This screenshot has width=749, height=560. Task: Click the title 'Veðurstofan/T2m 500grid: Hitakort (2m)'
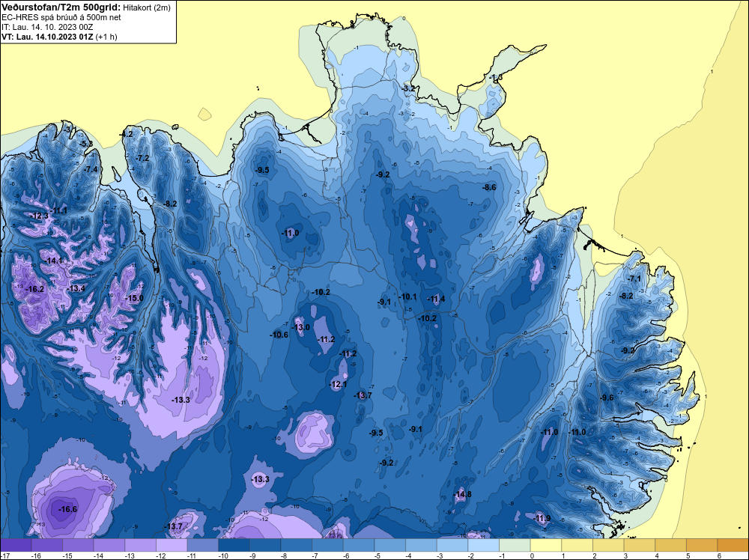(85, 7)
